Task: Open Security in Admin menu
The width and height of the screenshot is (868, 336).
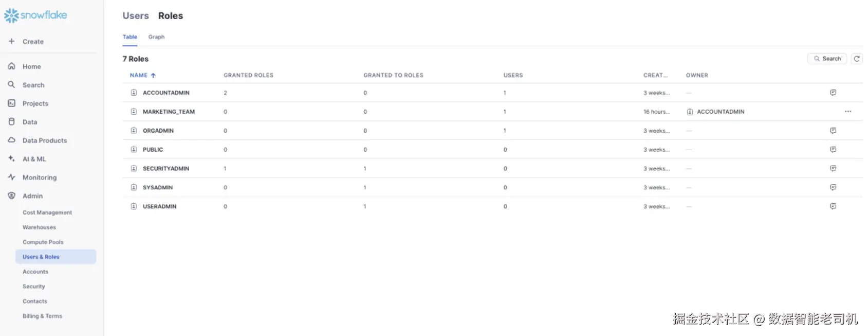Action: 34,287
